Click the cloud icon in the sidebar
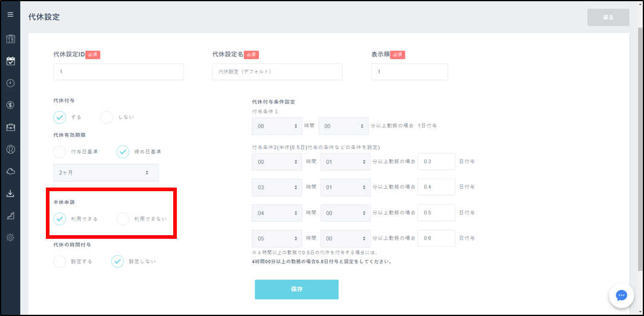644x316 pixels. coord(10,171)
